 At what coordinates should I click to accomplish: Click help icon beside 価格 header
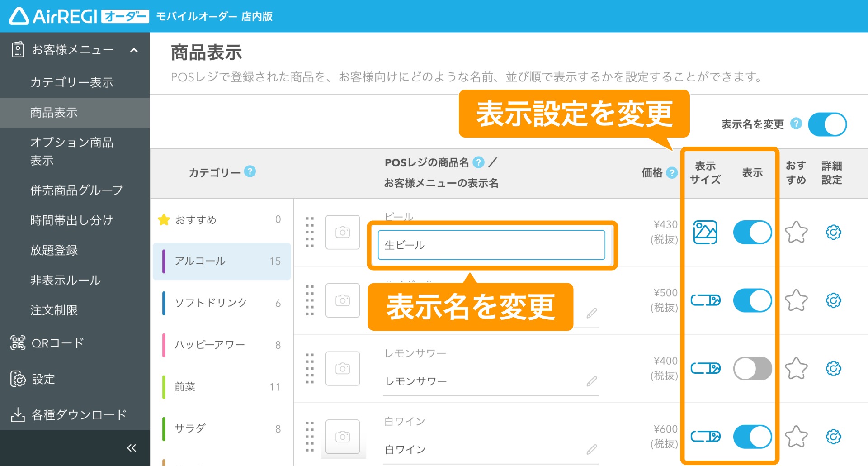point(672,172)
